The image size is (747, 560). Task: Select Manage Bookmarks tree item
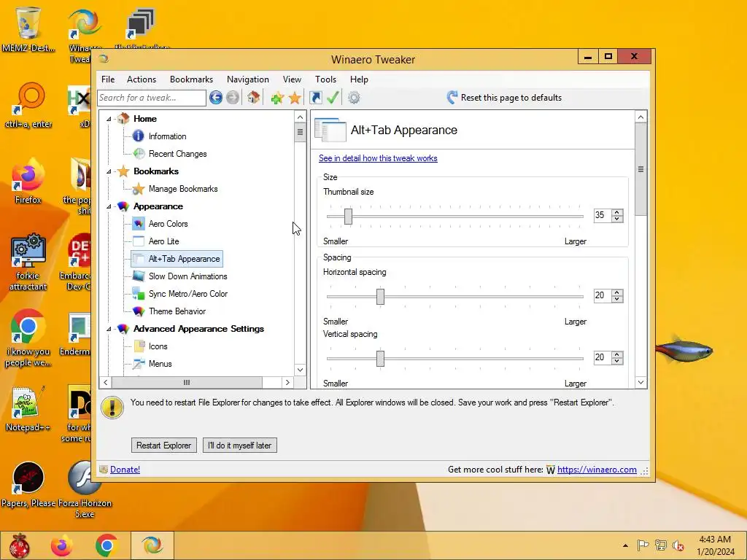point(183,189)
